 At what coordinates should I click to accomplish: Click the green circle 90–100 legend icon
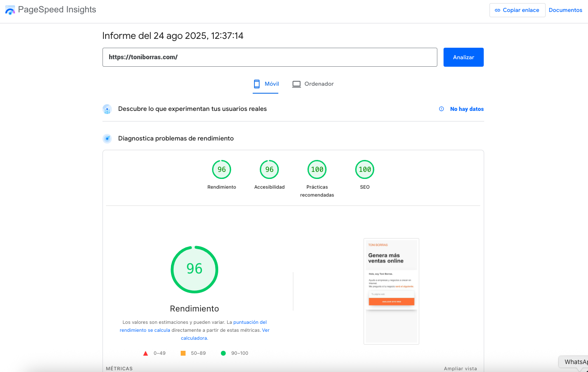(x=223, y=353)
